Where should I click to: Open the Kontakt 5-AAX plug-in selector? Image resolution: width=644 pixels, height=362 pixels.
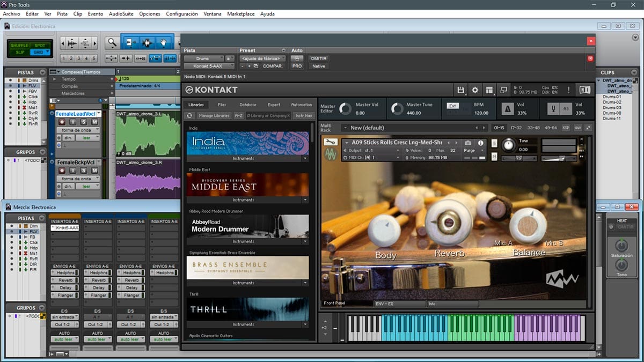(x=209, y=66)
